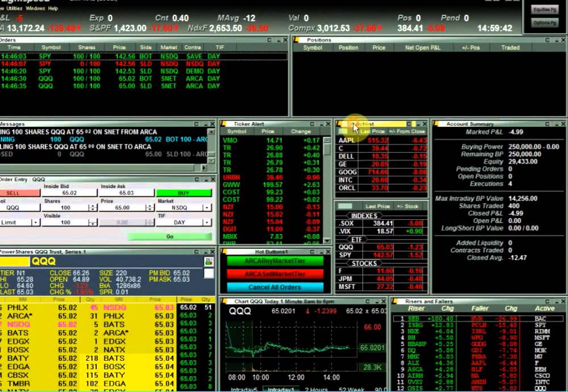
Task: Click the C icon on Risers and Fallers window
Action: tap(548, 302)
